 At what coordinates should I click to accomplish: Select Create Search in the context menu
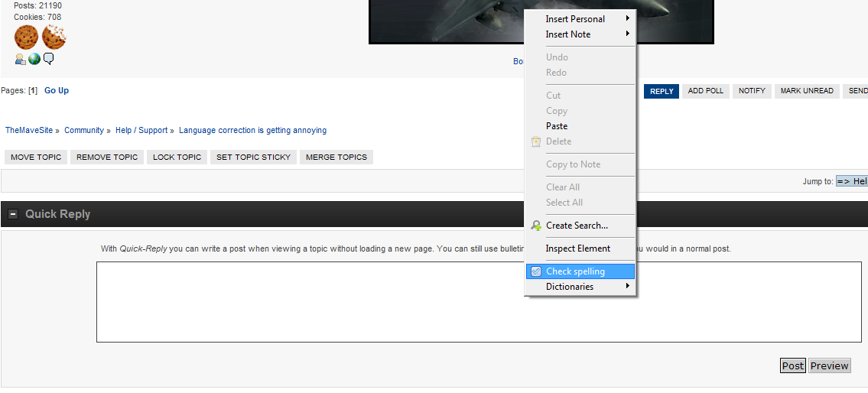click(577, 226)
